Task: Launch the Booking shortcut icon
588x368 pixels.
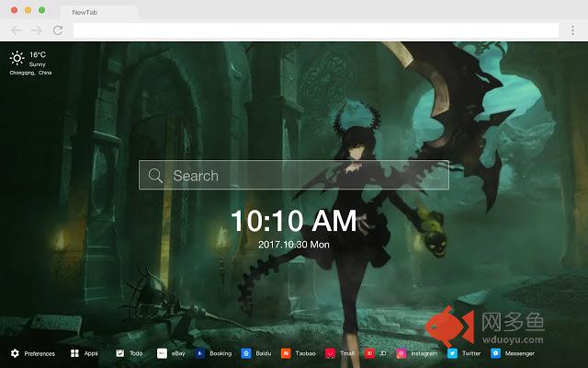Action: tap(200, 353)
